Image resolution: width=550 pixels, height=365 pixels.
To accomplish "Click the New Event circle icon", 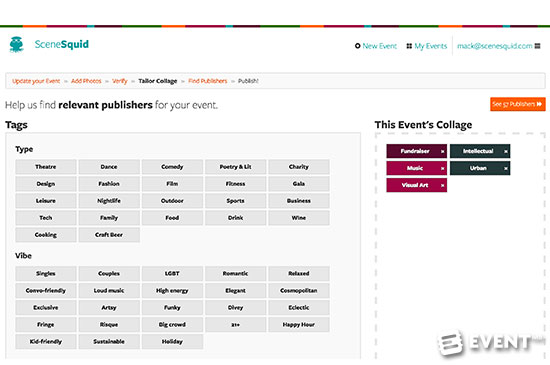I will click(357, 46).
